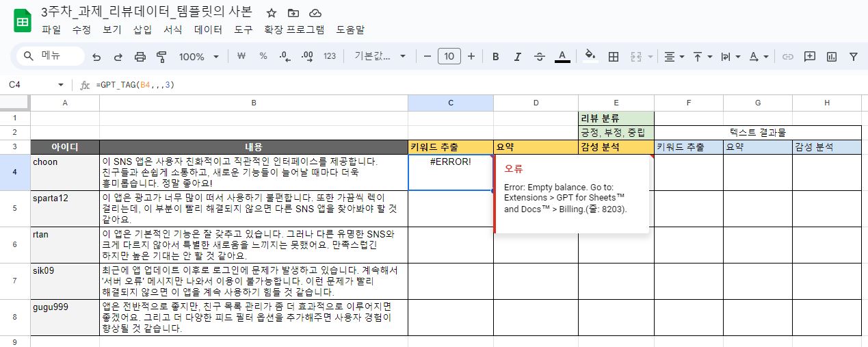Viewport: 868px width, 347px height.
Task: Insert a link
Action: click(788, 57)
